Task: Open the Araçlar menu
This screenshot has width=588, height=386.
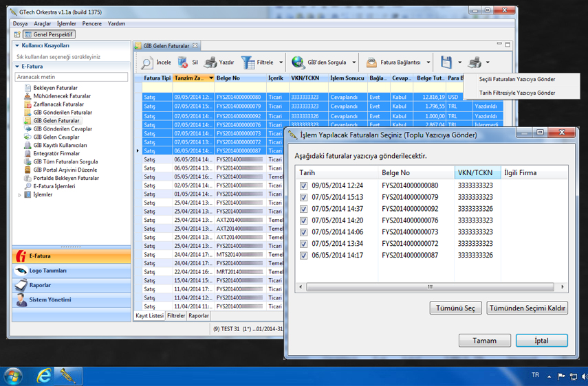Action: [x=43, y=23]
